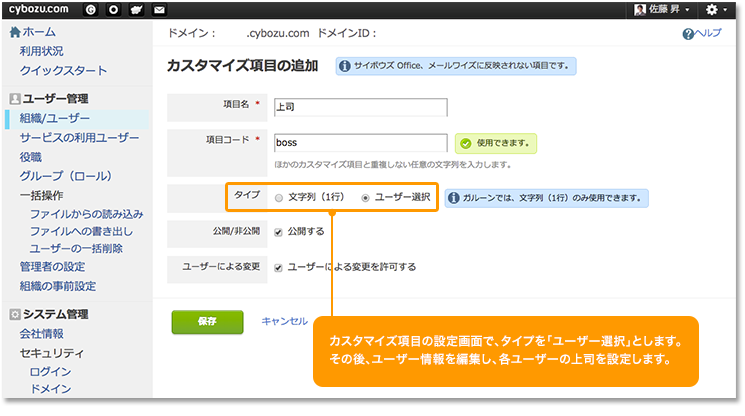Toggle the 公開する checkbox
This screenshot has height=416, width=745.
point(278,233)
